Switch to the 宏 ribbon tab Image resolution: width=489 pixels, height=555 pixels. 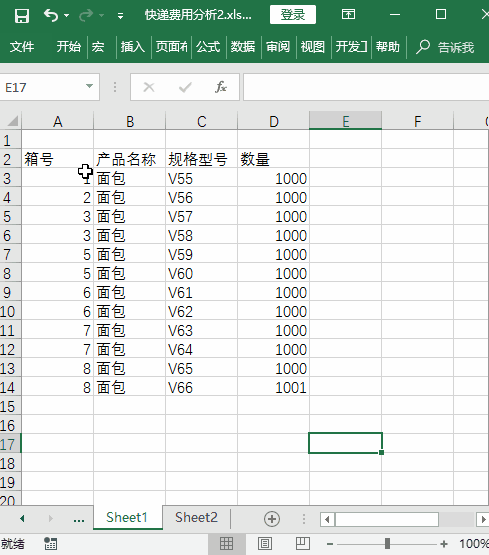pos(98,47)
